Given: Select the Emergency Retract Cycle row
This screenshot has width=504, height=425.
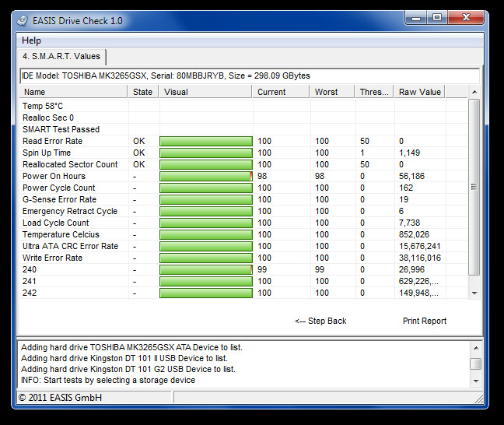Looking at the screenshot, I should (x=243, y=211).
